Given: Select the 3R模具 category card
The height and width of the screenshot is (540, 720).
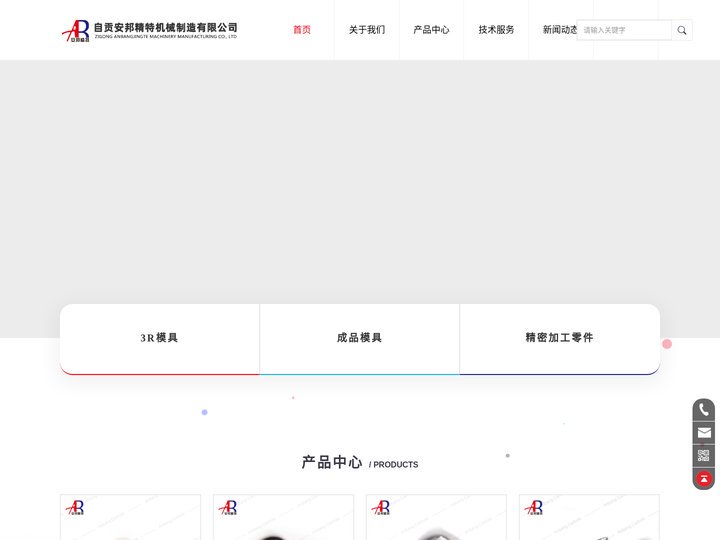Looking at the screenshot, I should (x=159, y=339).
